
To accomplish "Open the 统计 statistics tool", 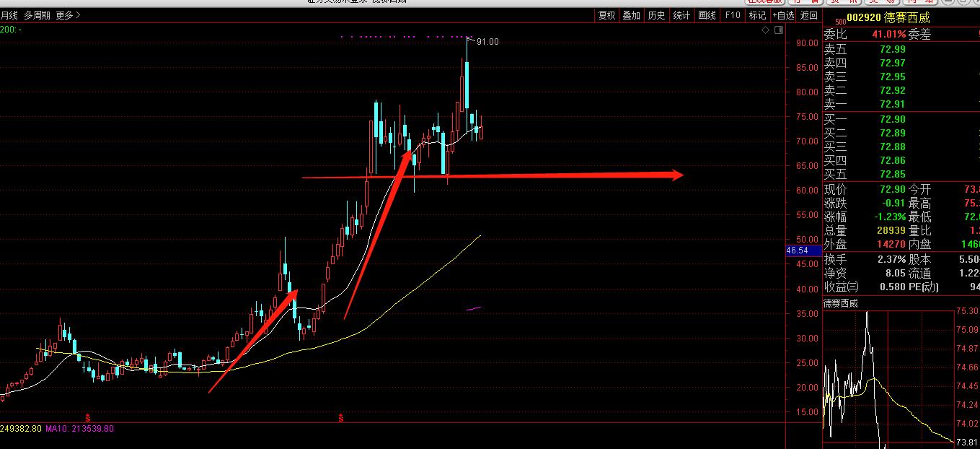I will tap(681, 15).
